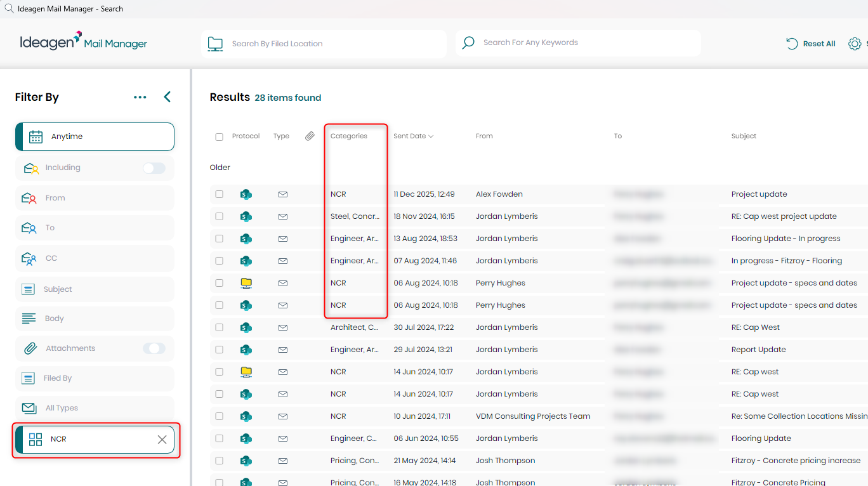Click SharePoint icon in 13 Aug 2024 row
This screenshot has width=868, height=486.
tap(246, 239)
